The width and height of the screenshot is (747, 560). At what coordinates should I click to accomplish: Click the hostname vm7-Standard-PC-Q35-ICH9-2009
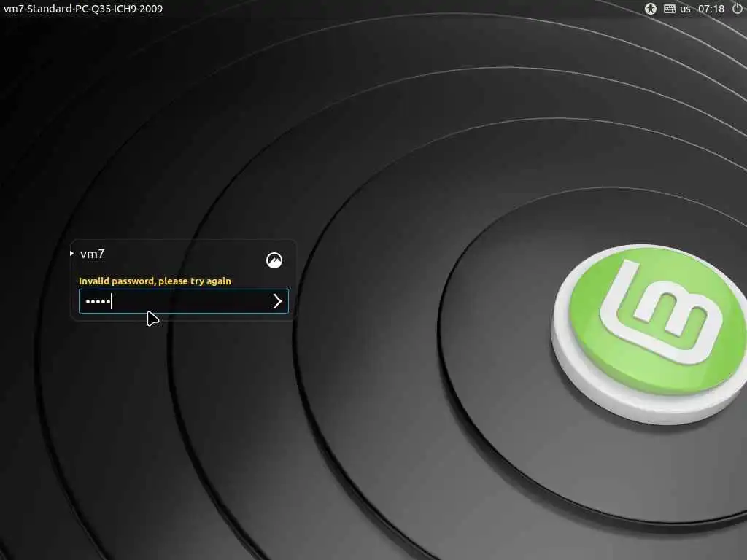(x=83, y=9)
